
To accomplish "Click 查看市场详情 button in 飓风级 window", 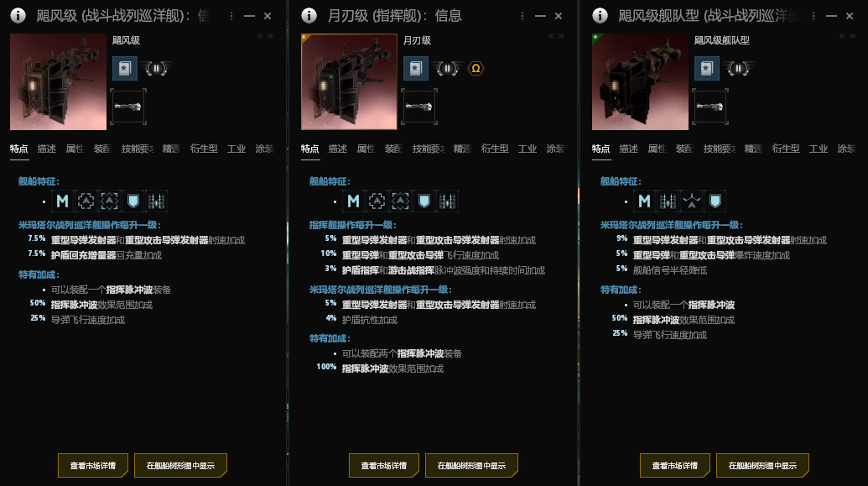I will pos(93,466).
